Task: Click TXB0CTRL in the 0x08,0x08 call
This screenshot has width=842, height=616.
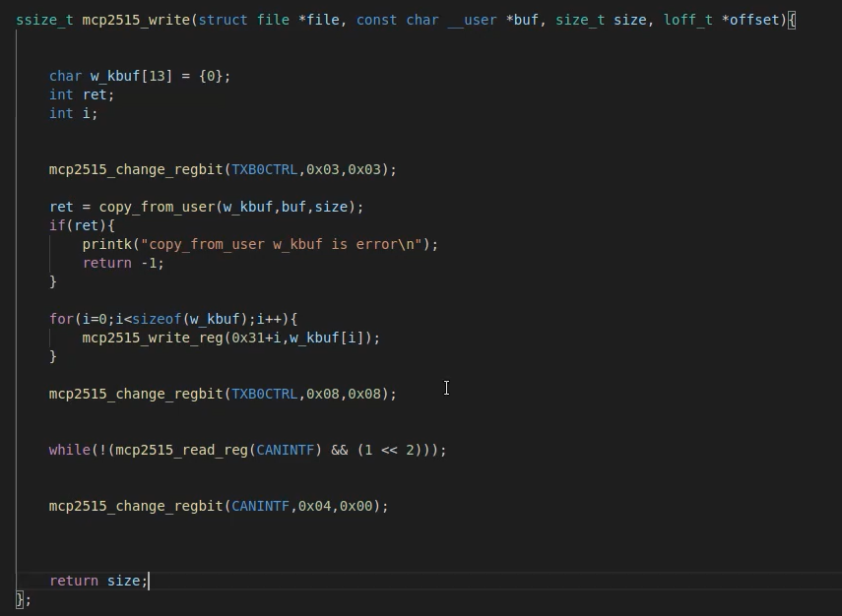Action: (x=264, y=394)
